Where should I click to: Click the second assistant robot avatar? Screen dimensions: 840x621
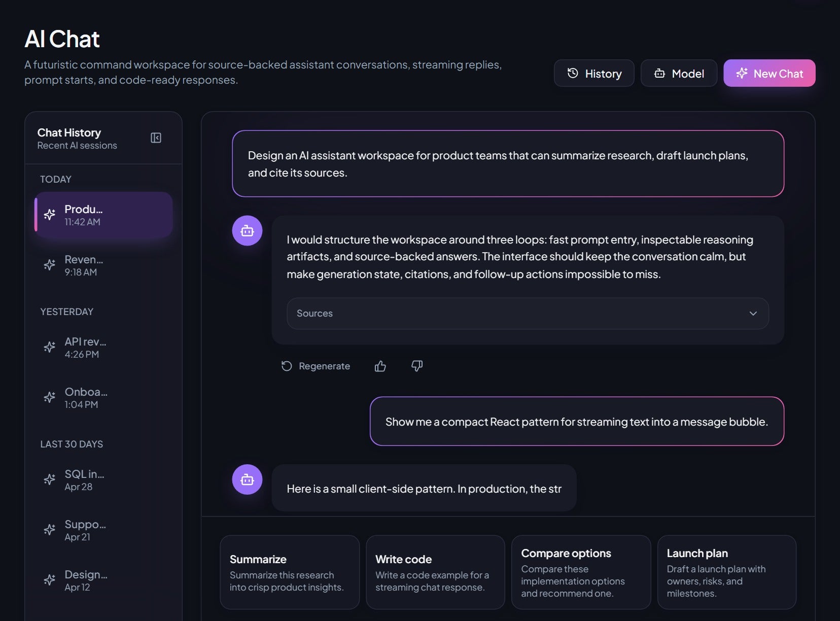coord(247,479)
